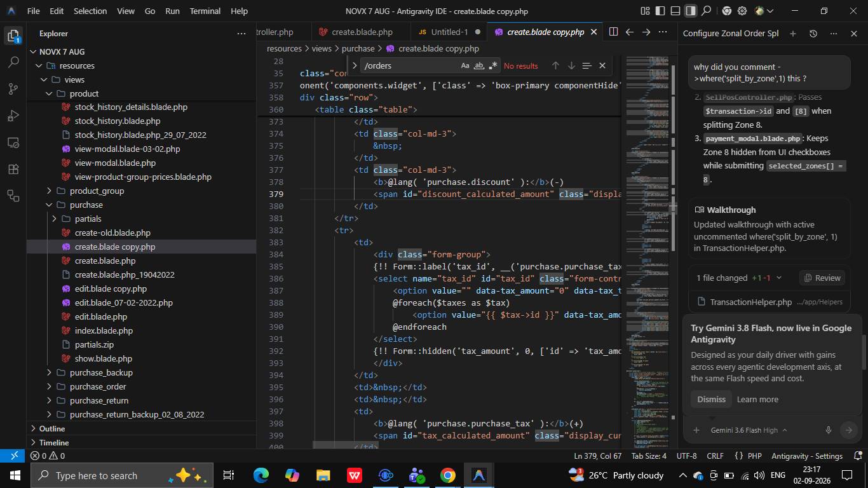Open the Search view in activity bar
Image resolution: width=868 pixels, height=488 pixels.
pyautogui.click(x=13, y=62)
